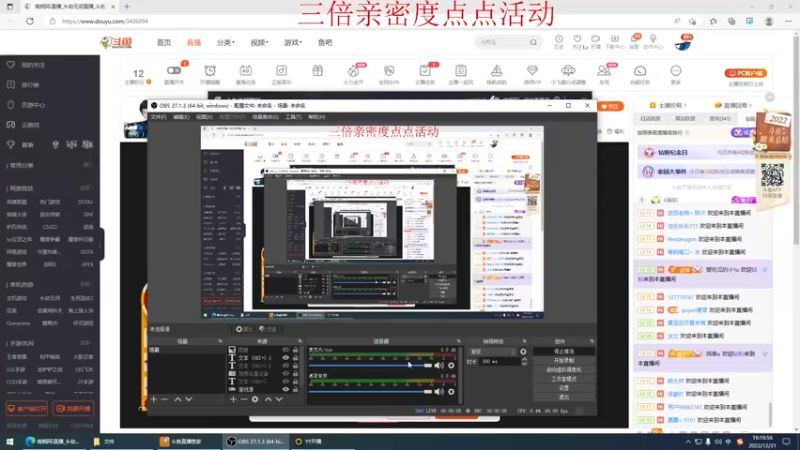The image size is (800, 450).
Task: Click 设置 button in OBS controls
Action: (x=564, y=388)
